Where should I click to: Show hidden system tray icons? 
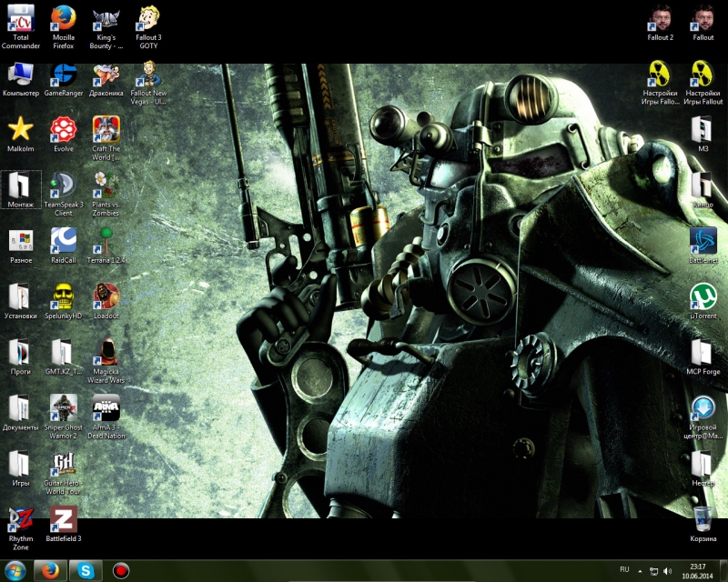[641, 571]
